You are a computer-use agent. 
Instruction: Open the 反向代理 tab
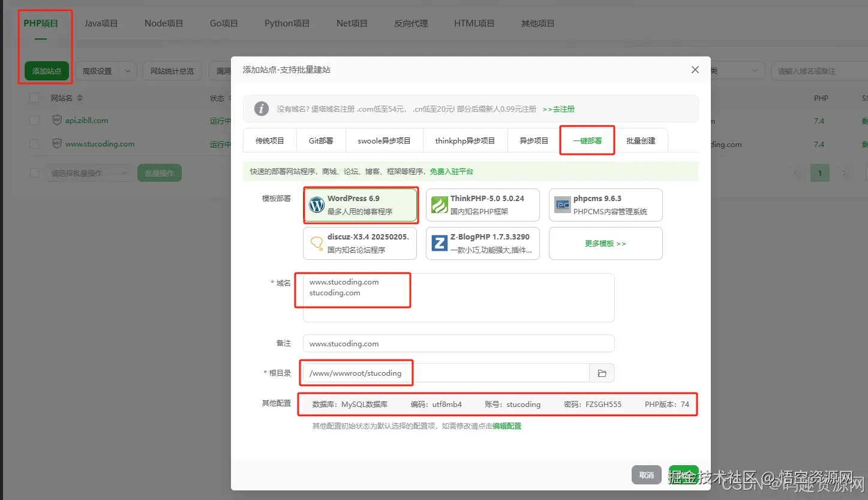pos(411,23)
